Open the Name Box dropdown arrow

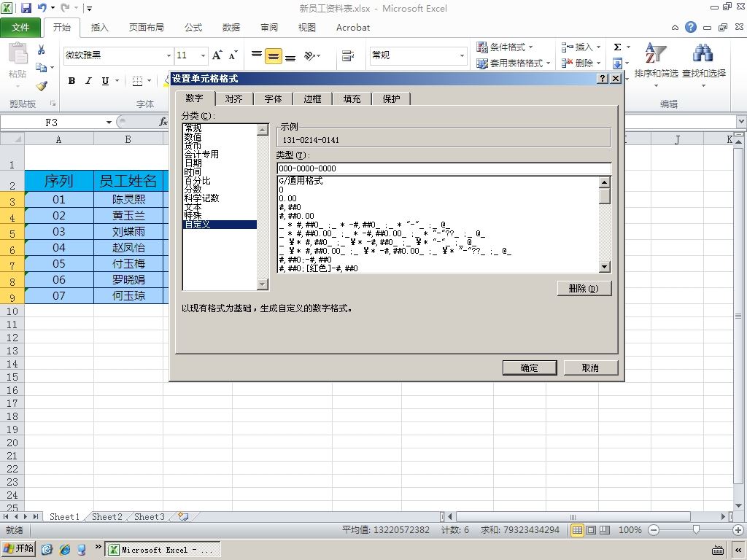109,122
